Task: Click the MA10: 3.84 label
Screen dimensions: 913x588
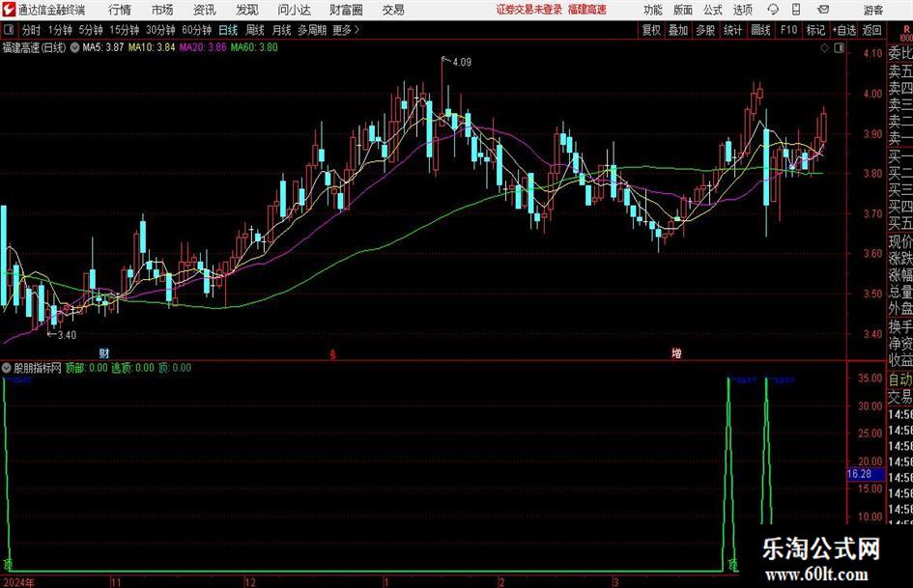Action: click(152, 47)
